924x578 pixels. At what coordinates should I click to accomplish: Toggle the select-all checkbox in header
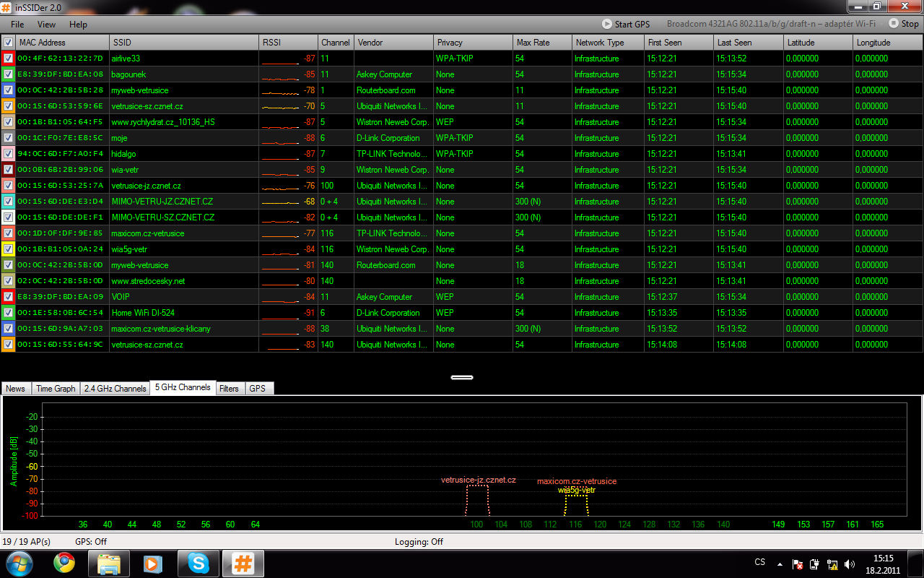point(8,43)
